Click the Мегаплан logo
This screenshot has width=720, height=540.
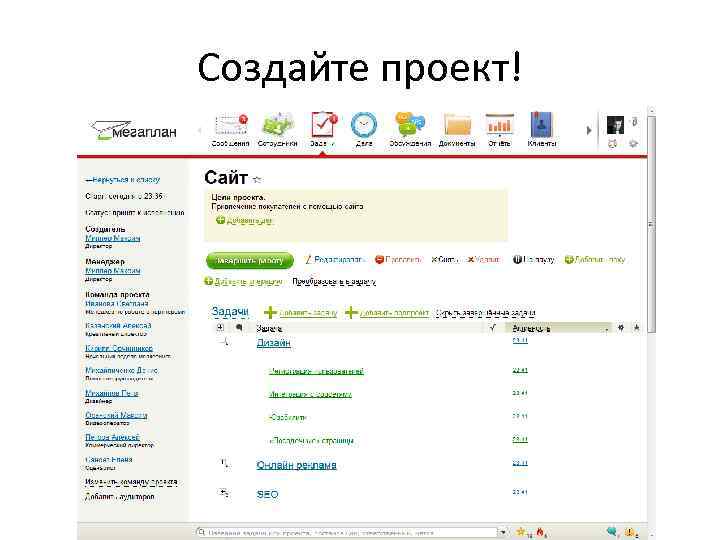pos(133,130)
